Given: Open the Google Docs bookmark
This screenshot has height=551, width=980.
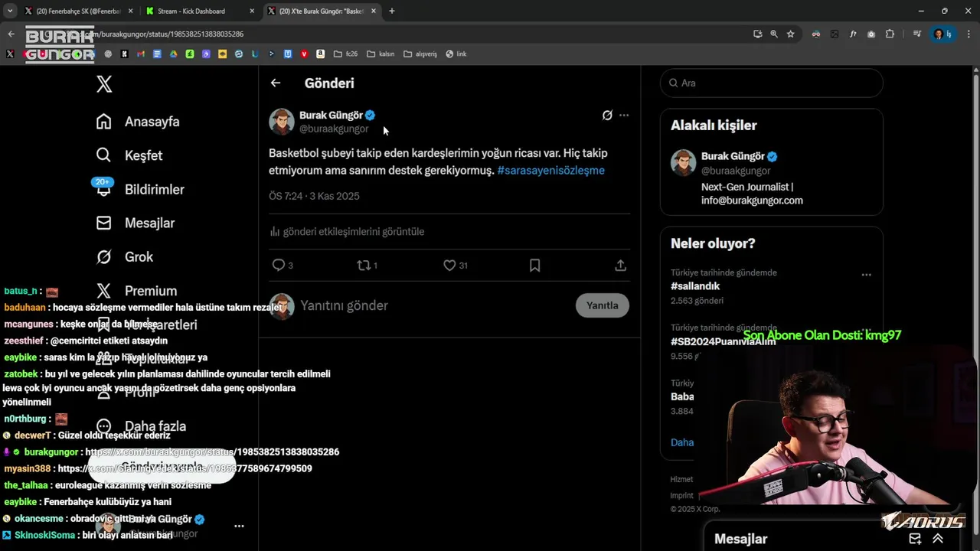Looking at the screenshot, I should [x=157, y=54].
